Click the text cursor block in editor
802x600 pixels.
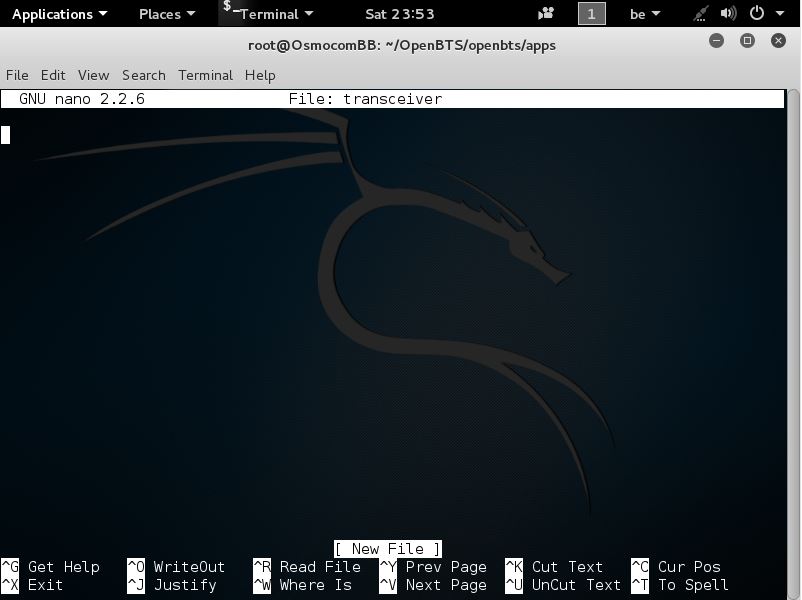[x=5, y=135]
